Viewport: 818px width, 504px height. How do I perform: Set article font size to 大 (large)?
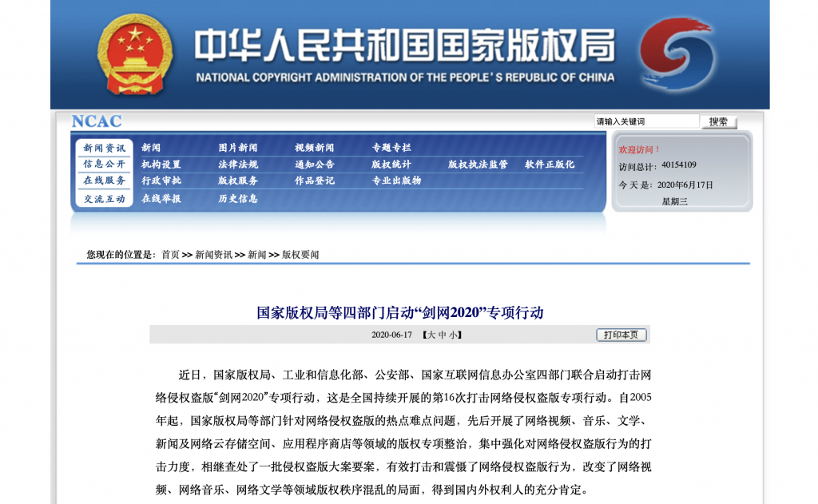tap(431, 335)
